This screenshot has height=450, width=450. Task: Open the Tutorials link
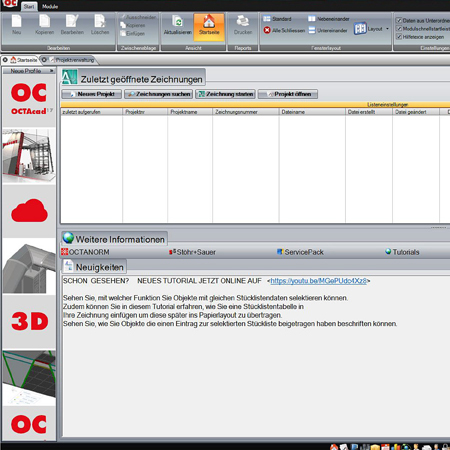click(402, 252)
